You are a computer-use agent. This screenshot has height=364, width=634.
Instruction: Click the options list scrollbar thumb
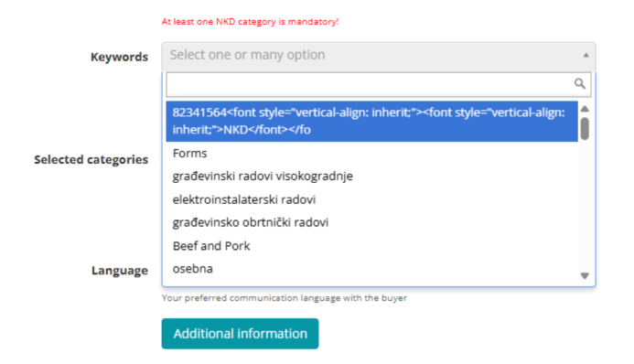[x=585, y=128]
